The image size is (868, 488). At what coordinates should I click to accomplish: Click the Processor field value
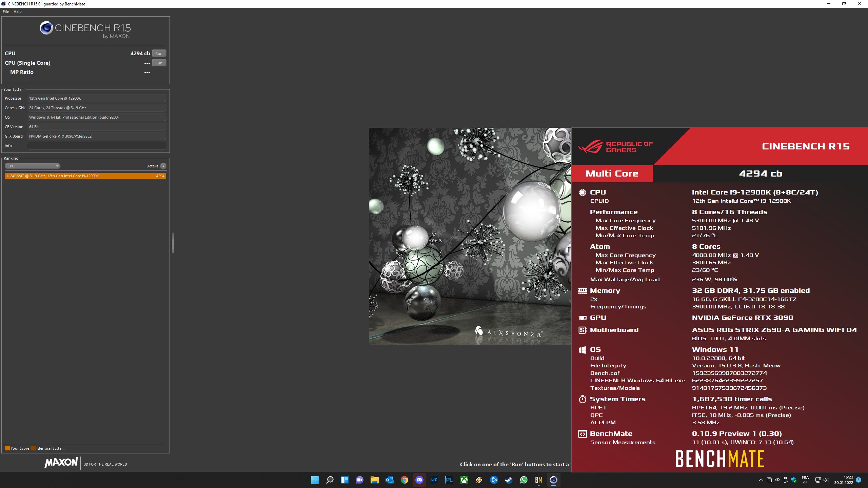click(97, 98)
